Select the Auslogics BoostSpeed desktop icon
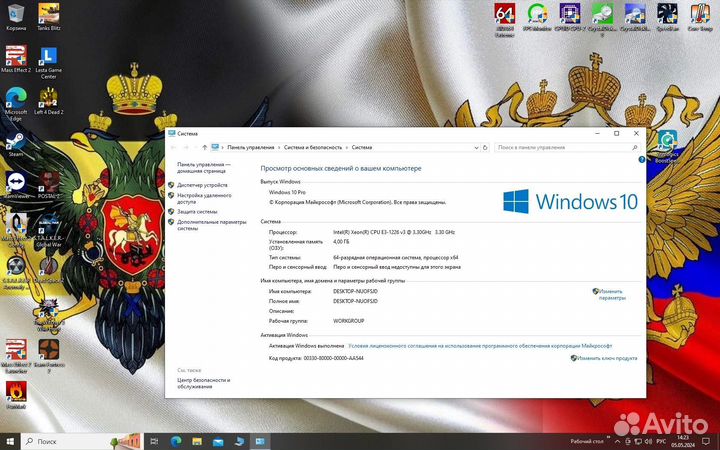 pos(667,147)
